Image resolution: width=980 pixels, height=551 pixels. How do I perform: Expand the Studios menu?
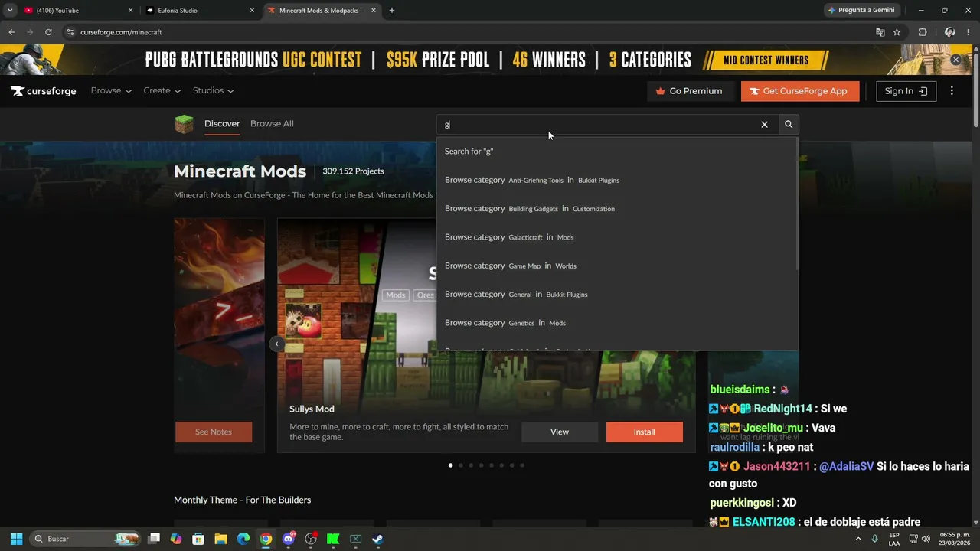click(213, 91)
